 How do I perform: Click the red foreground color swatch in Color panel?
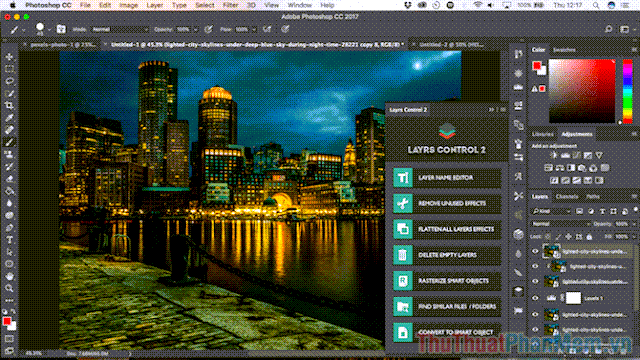click(537, 66)
